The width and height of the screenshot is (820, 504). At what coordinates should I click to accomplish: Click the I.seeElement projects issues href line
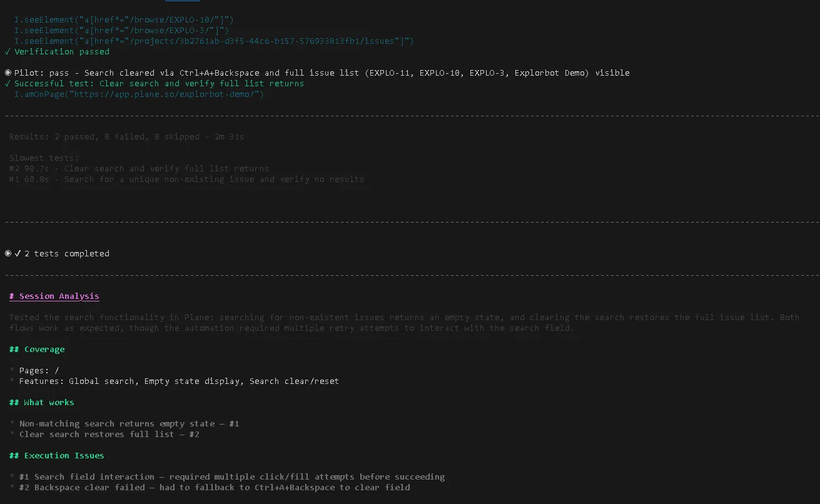point(214,41)
